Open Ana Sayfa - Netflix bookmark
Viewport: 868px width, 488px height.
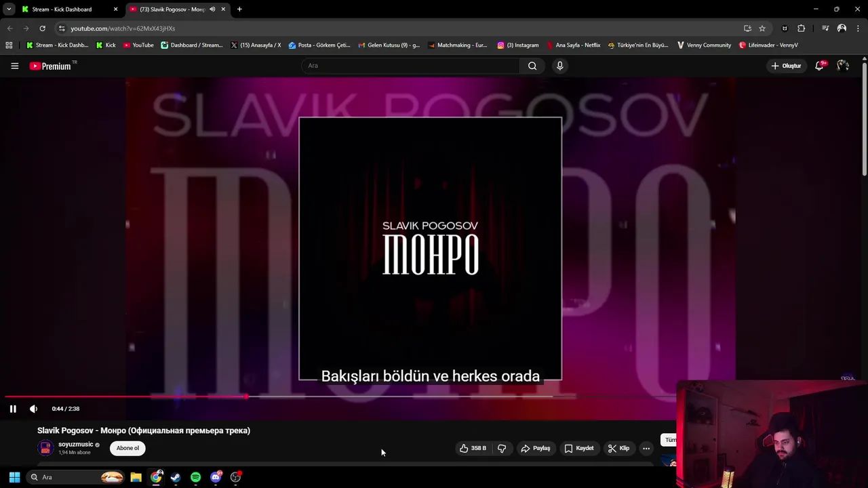(573, 45)
